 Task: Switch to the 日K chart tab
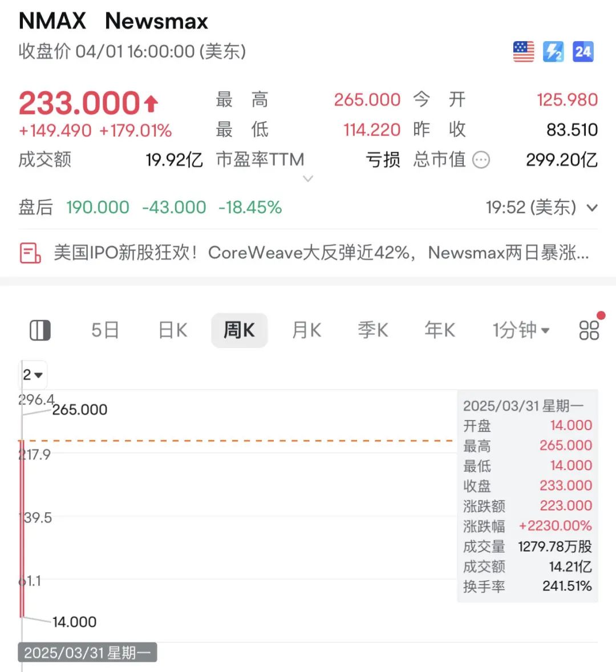pyautogui.click(x=173, y=330)
